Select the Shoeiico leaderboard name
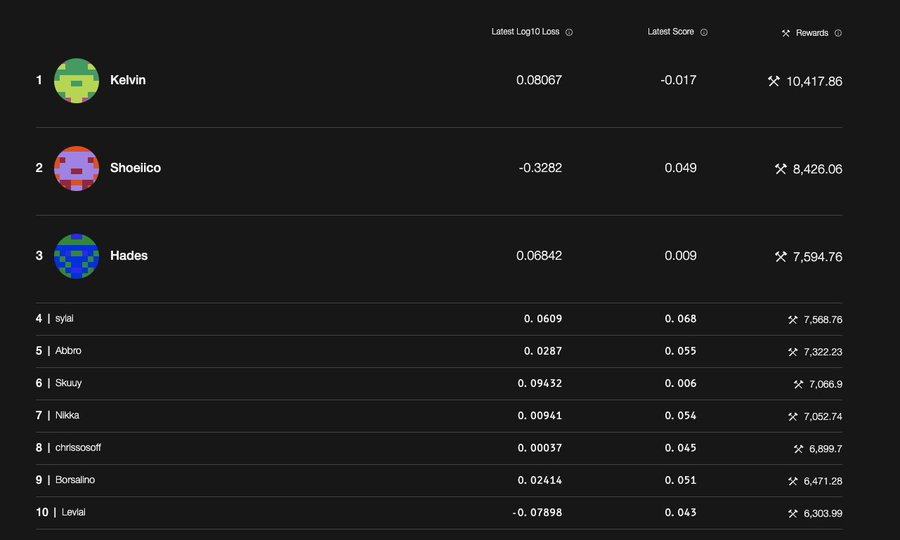The width and height of the screenshot is (900, 540). pos(135,168)
